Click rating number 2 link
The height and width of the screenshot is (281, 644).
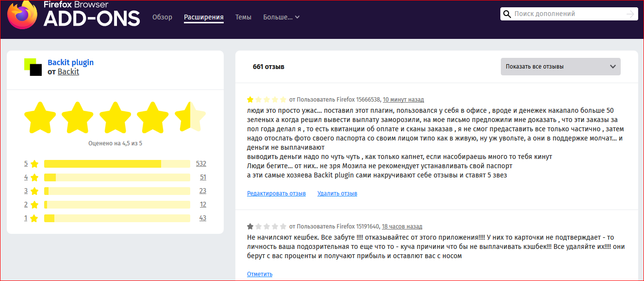[26, 204]
